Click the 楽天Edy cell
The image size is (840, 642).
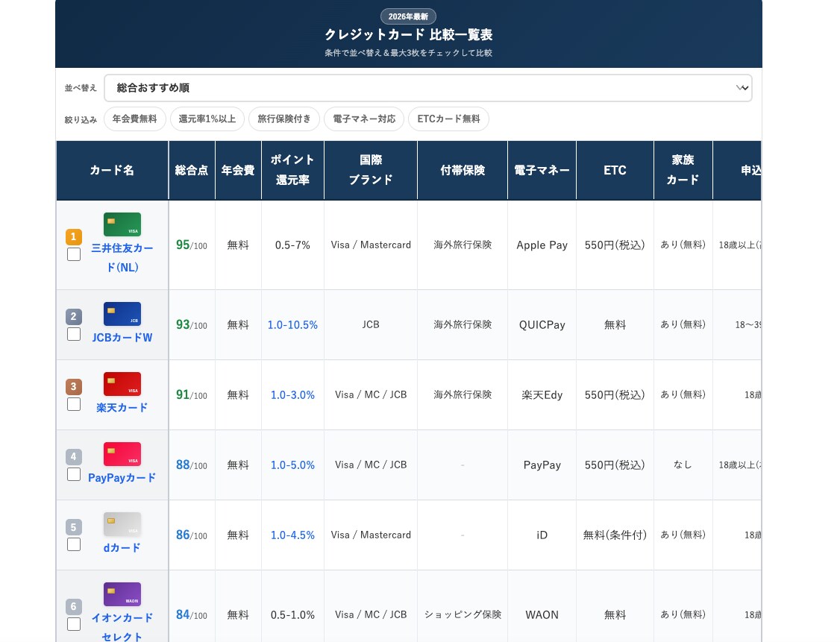pyautogui.click(x=542, y=395)
